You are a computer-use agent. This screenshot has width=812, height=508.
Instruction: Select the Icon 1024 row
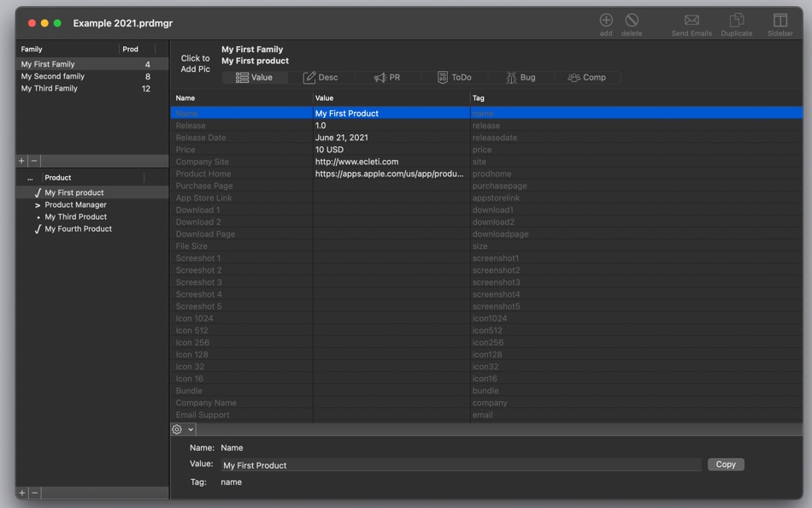pos(487,318)
